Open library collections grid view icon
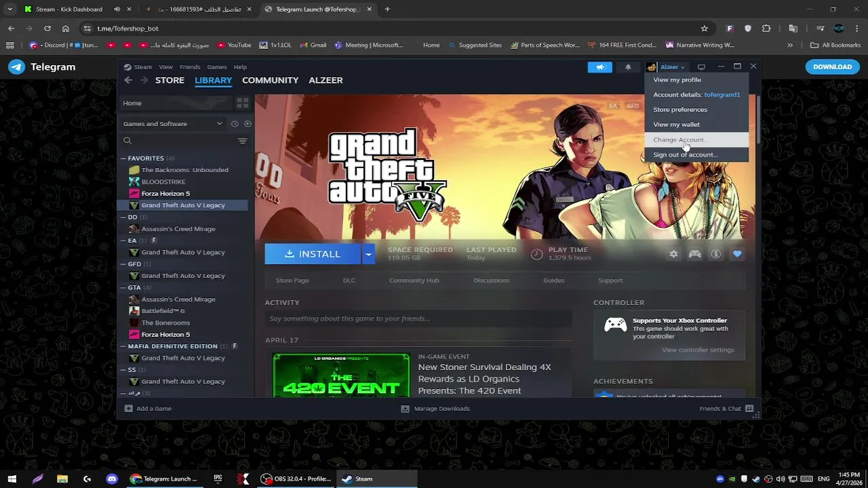The height and width of the screenshot is (488, 868). [x=242, y=103]
